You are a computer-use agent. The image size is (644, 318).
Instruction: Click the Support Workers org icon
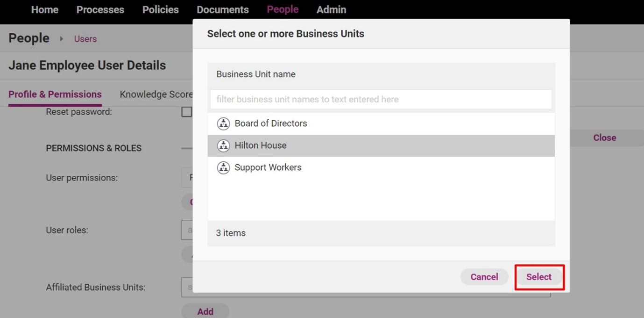coord(223,167)
